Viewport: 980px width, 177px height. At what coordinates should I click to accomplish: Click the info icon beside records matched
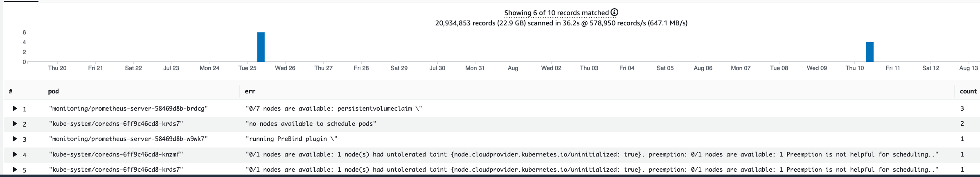tap(614, 12)
